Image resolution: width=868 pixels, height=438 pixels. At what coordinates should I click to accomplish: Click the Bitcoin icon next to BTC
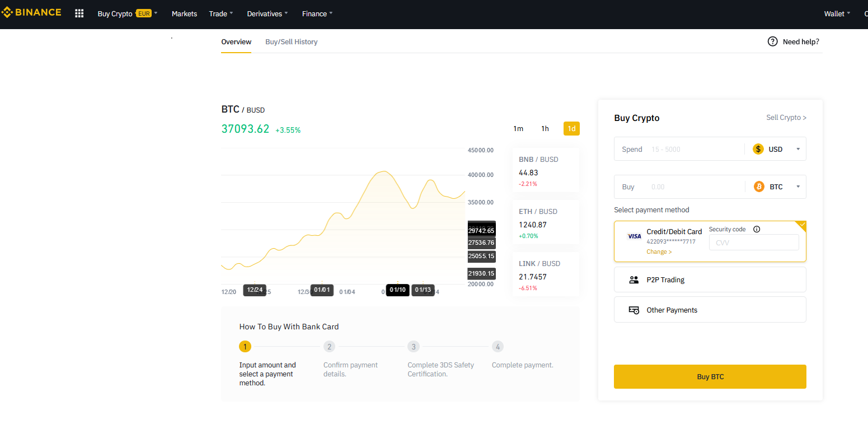click(759, 187)
